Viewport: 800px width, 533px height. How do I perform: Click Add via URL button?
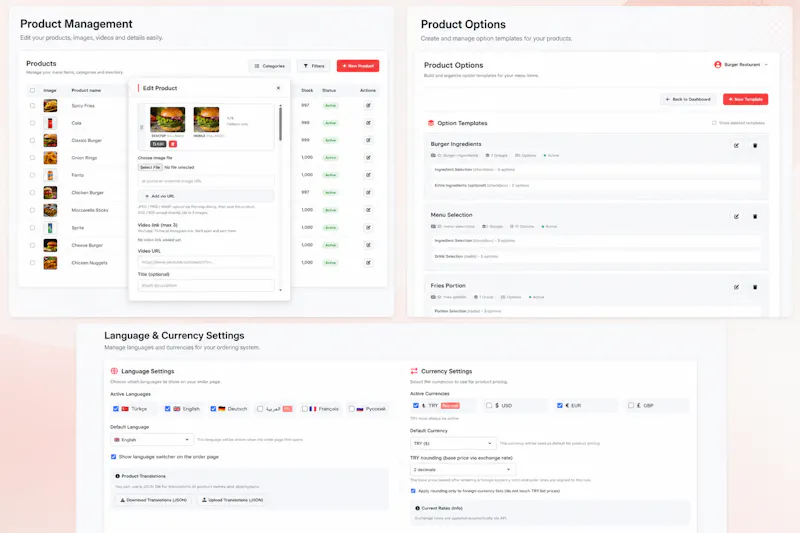pyautogui.click(x=206, y=196)
